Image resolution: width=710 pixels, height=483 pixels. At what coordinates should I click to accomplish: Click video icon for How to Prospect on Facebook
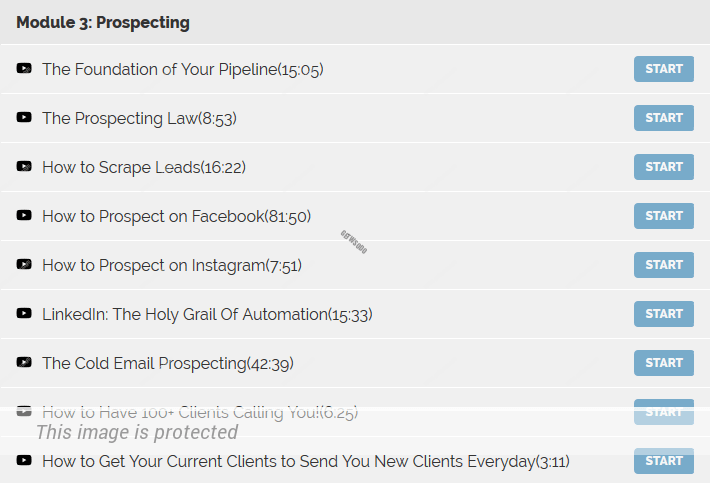click(24, 216)
